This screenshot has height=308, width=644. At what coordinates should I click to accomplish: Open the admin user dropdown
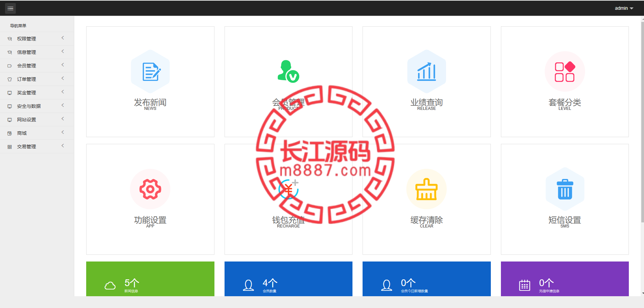(624, 8)
